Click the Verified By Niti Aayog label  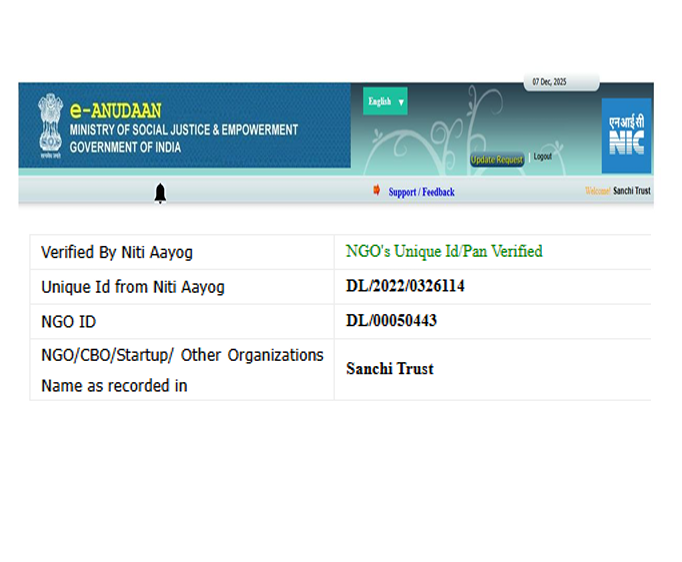[117, 253]
